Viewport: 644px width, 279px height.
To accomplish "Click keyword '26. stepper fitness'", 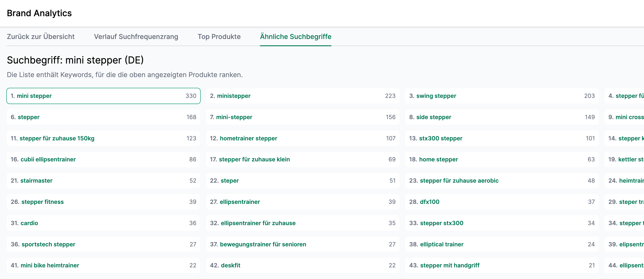I will click(x=103, y=202).
